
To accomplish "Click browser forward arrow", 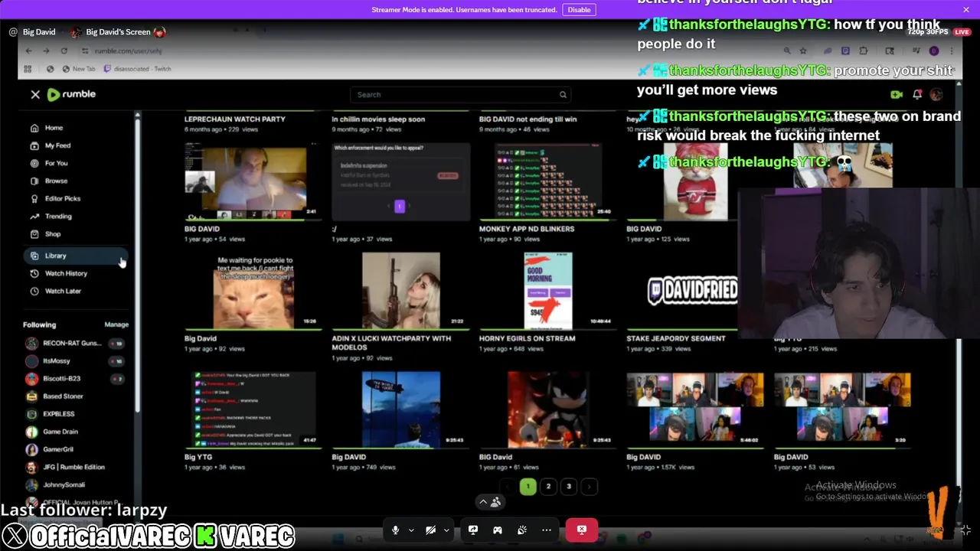I will (x=46, y=51).
